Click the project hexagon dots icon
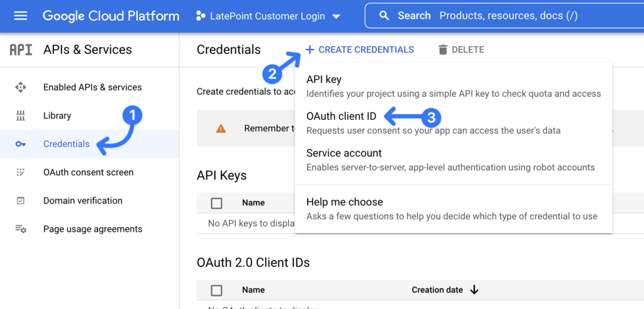 [201, 16]
